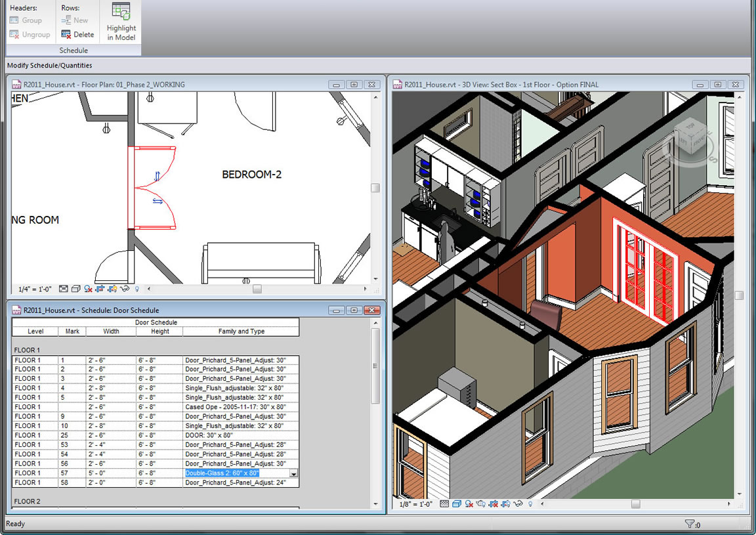
Task: Select the red glass door in 3D view
Action: coord(644,270)
